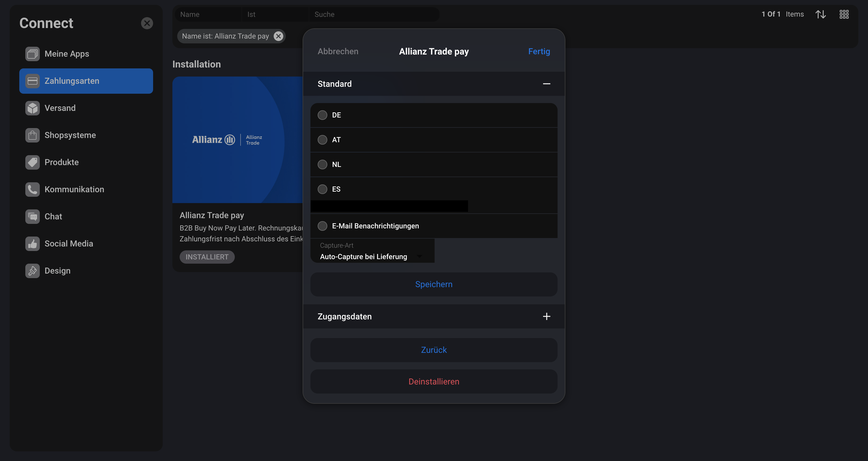
Task: Open the Capture-Art dropdown
Action: pos(372,251)
